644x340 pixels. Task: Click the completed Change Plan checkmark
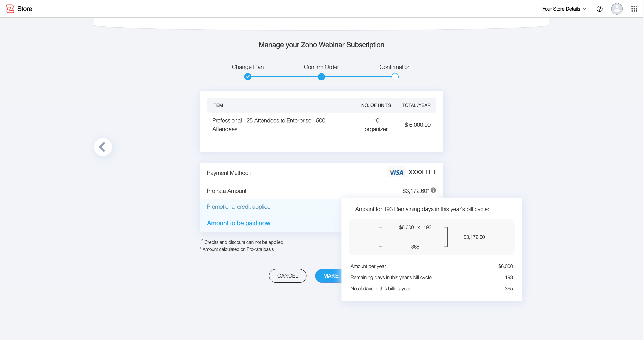247,77
